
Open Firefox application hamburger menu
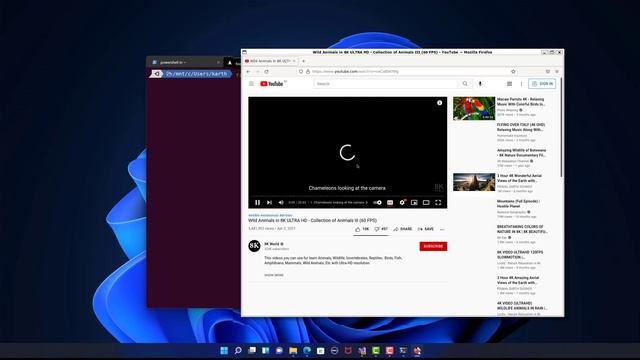pyautogui.click(x=557, y=71)
